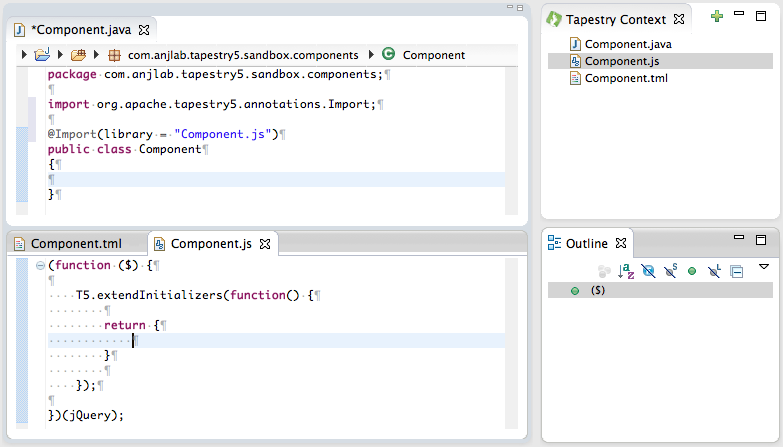
Task: Expand the breadcrumb arrow before the source folder
Action: (60, 54)
